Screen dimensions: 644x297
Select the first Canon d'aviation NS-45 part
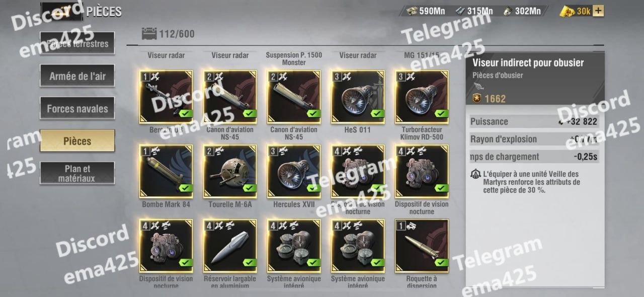pyautogui.click(x=230, y=97)
